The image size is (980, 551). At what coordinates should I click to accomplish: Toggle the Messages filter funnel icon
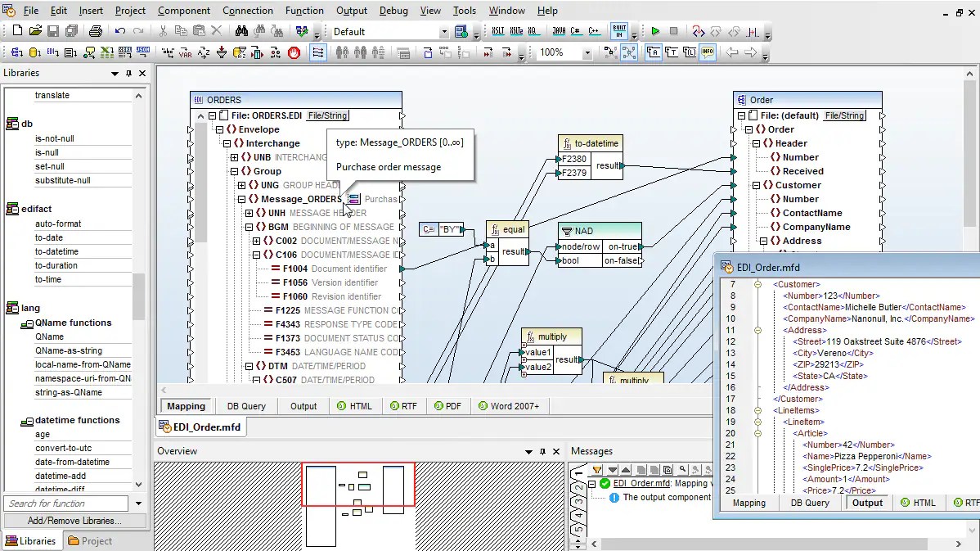point(597,470)
